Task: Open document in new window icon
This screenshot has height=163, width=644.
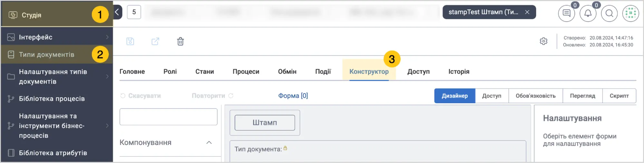Action: (155, 41)
